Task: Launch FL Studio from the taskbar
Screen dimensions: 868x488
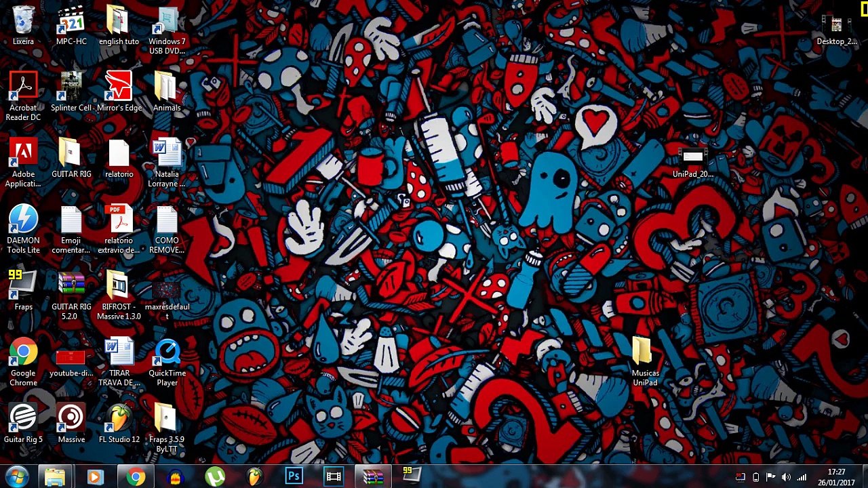Action: (x=254, y=477)
